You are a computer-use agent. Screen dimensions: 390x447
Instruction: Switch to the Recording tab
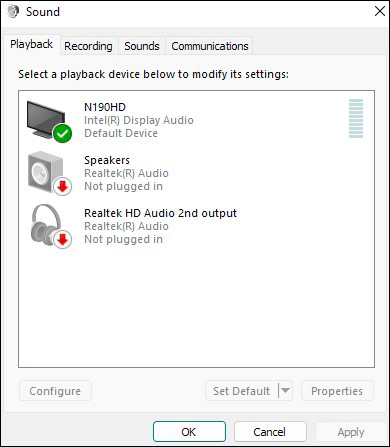[x=88, y=46]
